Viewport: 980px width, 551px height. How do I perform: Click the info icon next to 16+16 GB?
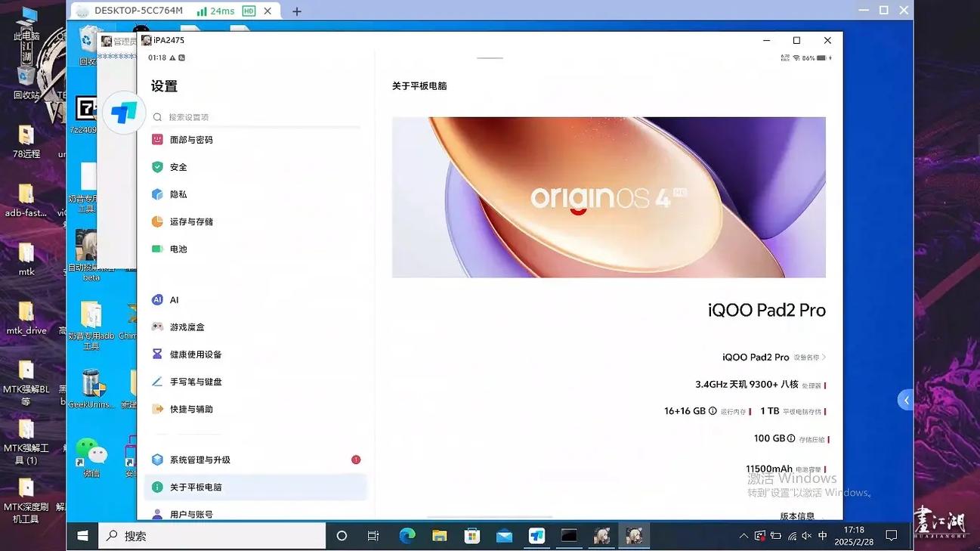[x=713, y=411]
